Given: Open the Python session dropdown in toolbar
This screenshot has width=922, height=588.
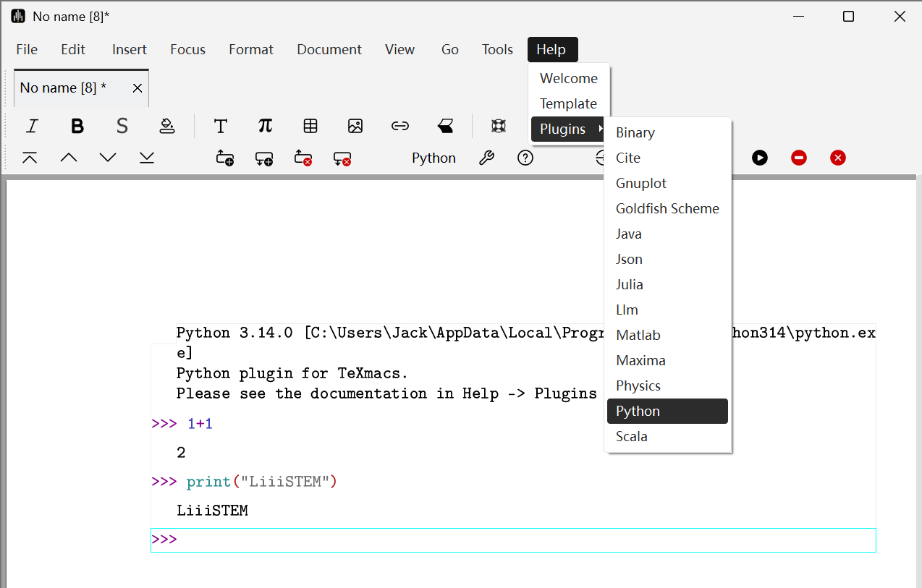Looking at the screenshot, I should click(433, 158).
